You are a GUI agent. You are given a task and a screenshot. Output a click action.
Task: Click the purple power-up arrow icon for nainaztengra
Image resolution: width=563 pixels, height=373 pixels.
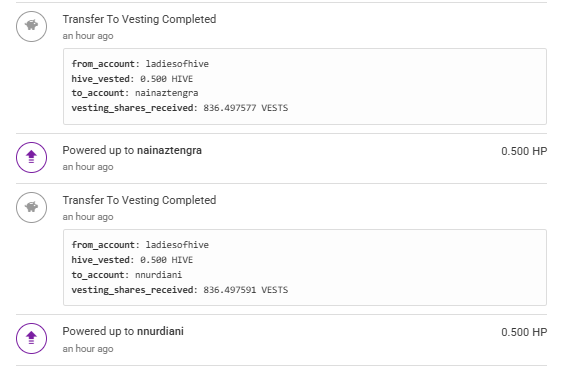pyautogui.click(x=32, y=158)
